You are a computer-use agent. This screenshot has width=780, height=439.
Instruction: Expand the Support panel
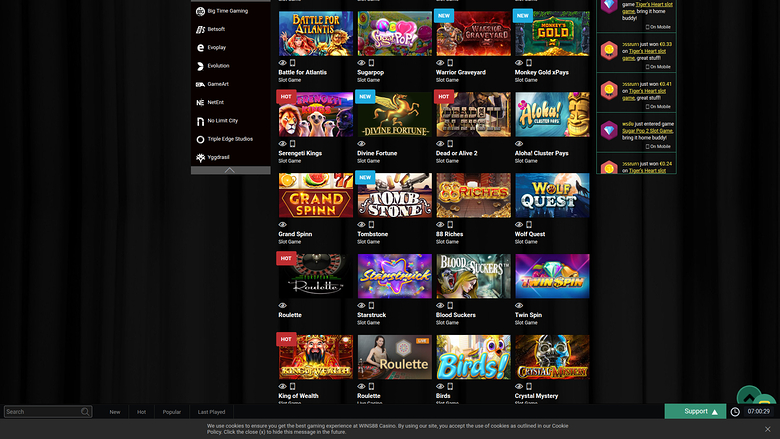pos(695,411)
